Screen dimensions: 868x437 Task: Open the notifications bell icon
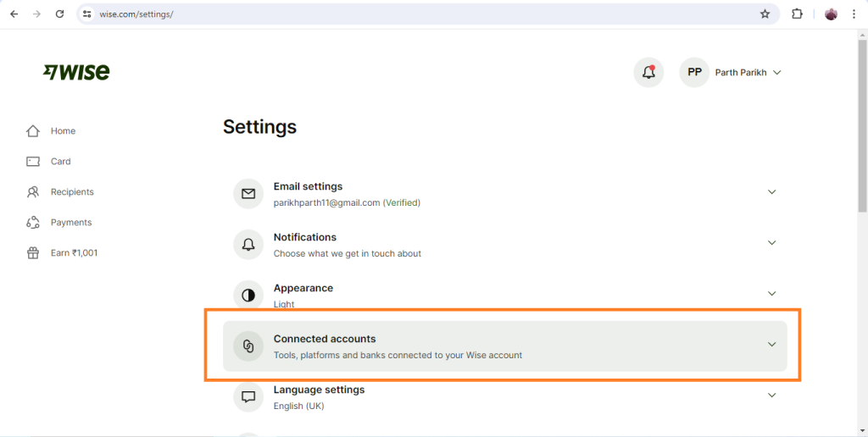[x=648, y=73]
